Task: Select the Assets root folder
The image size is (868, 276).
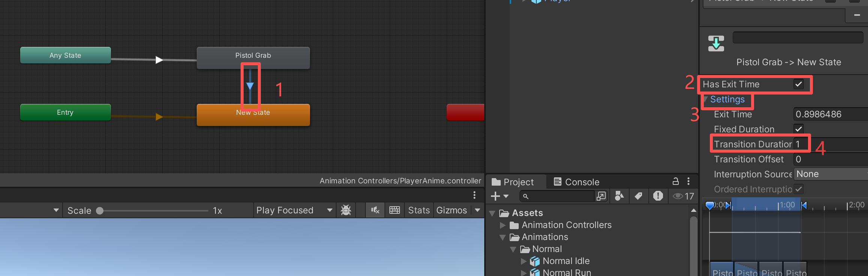Action: 527,213
